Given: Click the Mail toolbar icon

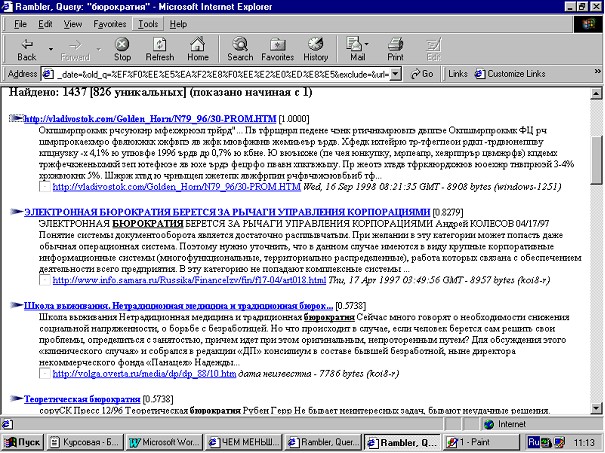Looking at the screenshot, I should click(355, 44).
